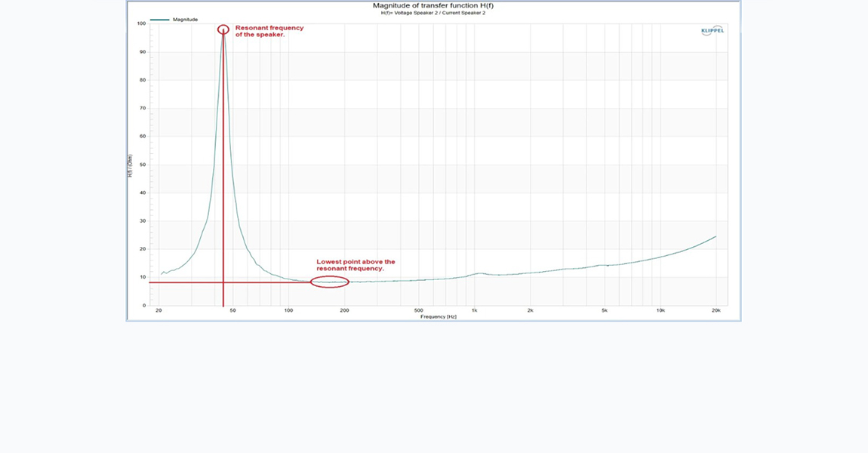Screen dimensions: 868x453
Task: Click the 'Lowest point above the resonant frequency' note
Action: click(356, 265)
